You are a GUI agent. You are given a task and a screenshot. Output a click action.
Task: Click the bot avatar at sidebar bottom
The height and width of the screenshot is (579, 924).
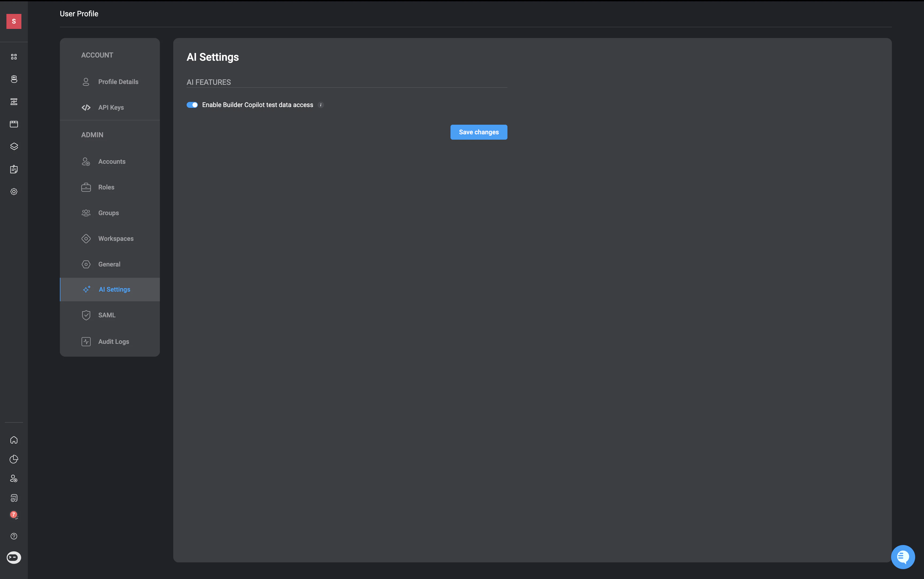click(14, 558)
